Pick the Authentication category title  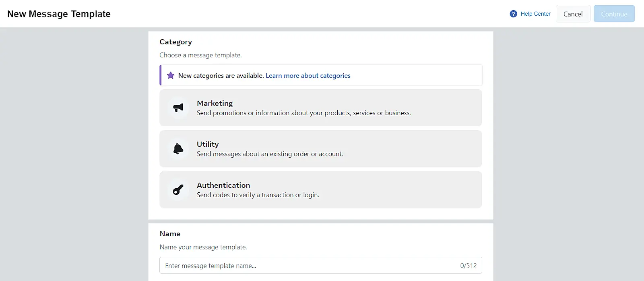pos(223,185)
